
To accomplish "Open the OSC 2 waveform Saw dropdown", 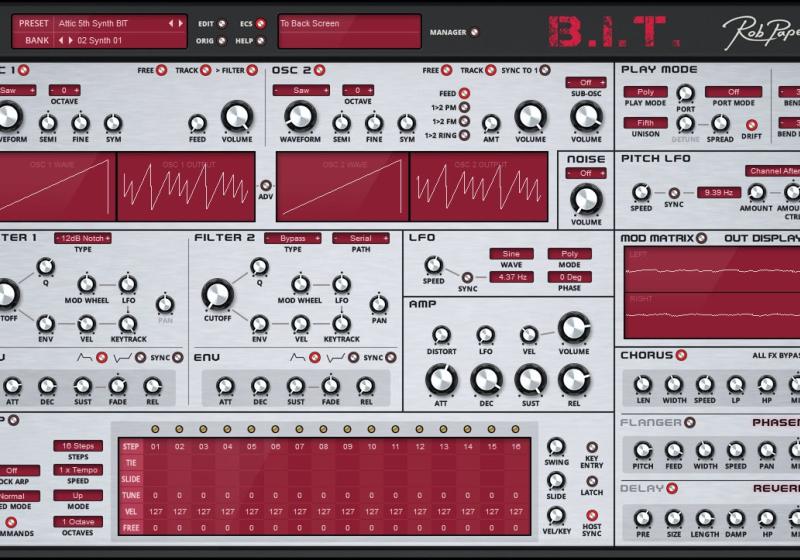I will pos(301,90).
